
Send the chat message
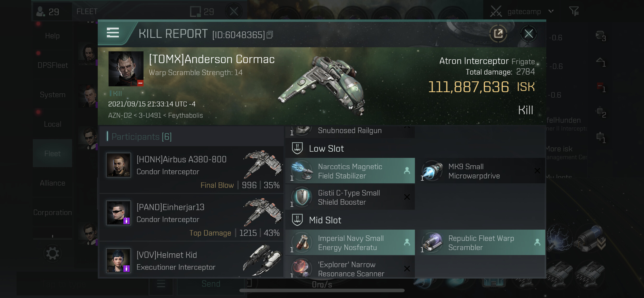[x=211, y=284]
